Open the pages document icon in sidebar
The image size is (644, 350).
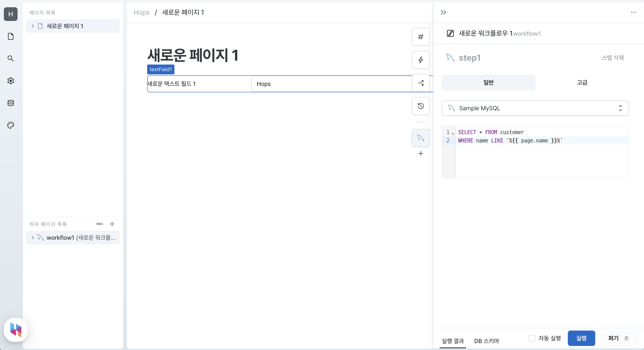(10, 37)
